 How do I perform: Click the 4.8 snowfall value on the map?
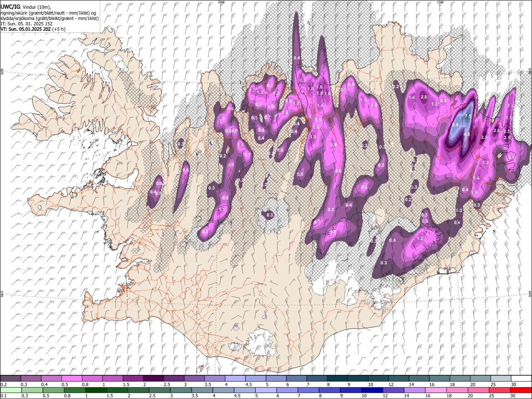[x=467, y=134]
